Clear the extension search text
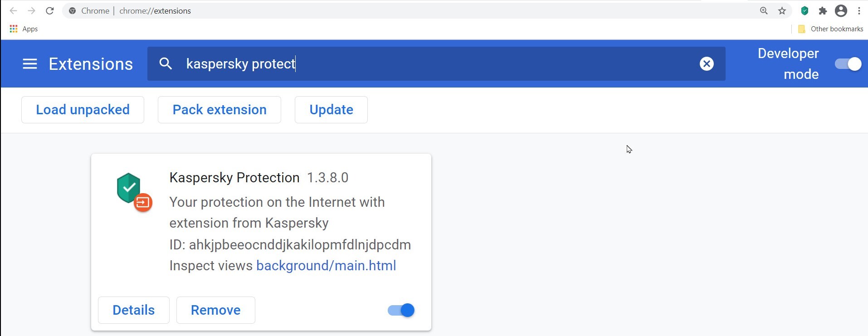This screenshot has height=336, width=868. (x=706, y=64)
